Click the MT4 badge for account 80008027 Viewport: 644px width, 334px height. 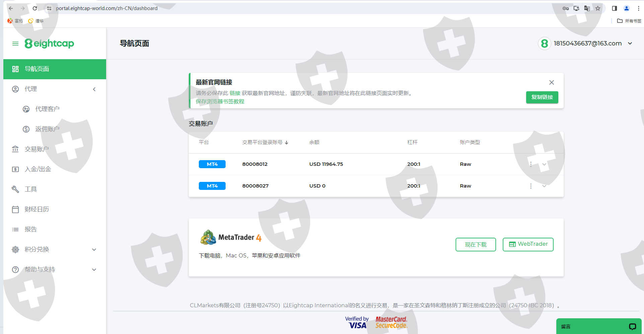(x=212, y=186)
